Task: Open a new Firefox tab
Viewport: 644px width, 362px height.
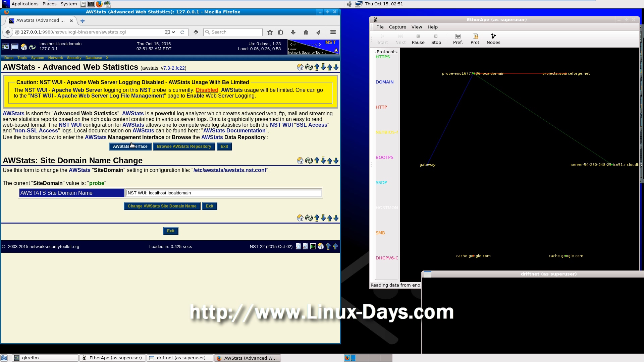Action: tap(83, 21)
